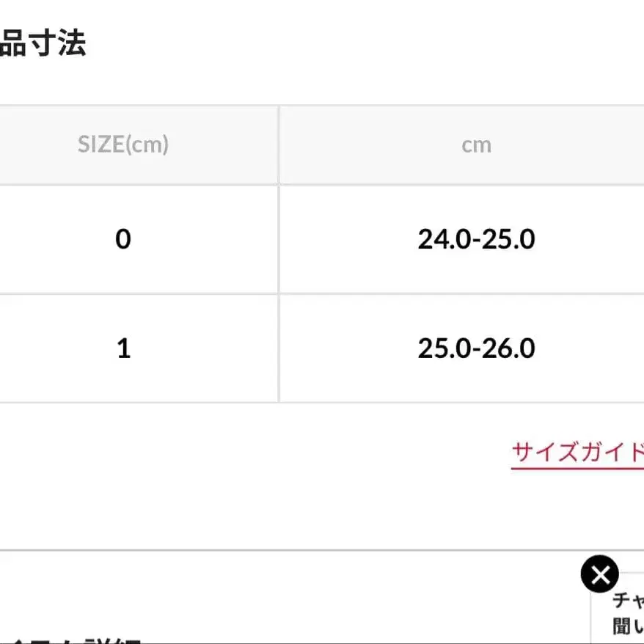
Task: Select the size 0 cell
Action: (x=123, y=239)
